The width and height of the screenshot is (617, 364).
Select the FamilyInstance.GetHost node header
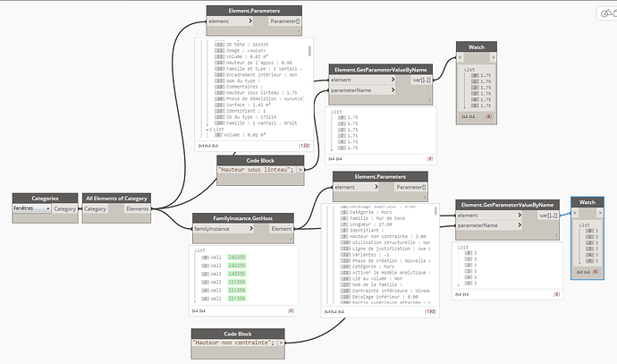243,218
